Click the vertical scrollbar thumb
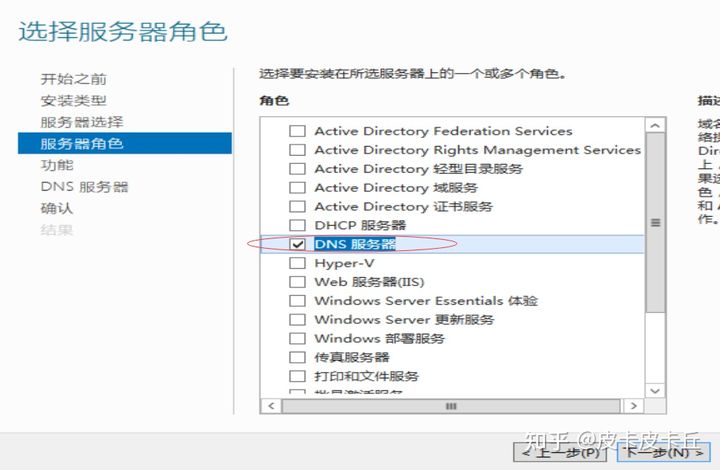The width and height of the screenshot is (720, 470). pos(655,222)
